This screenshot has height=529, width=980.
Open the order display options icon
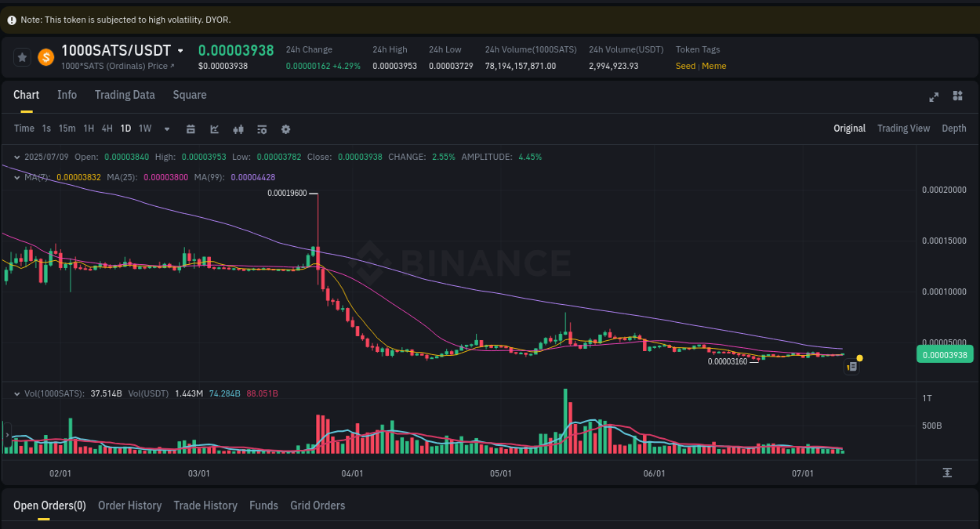click(262, 129)
